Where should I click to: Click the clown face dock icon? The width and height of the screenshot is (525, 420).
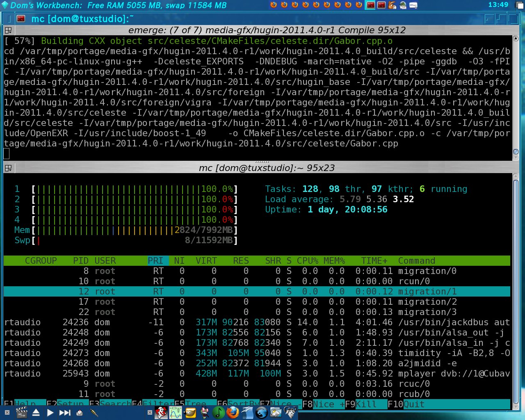[x=161, y=412]
